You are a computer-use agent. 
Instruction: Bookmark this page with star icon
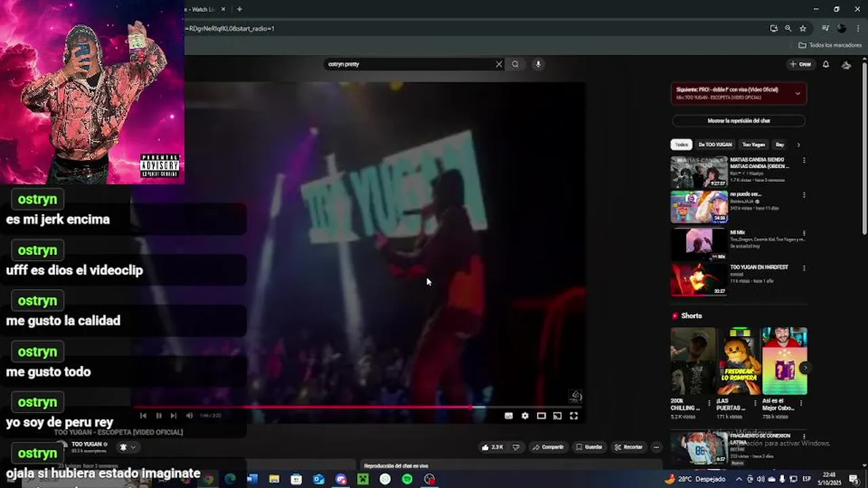pyautogui.click(x=803, y=28)
